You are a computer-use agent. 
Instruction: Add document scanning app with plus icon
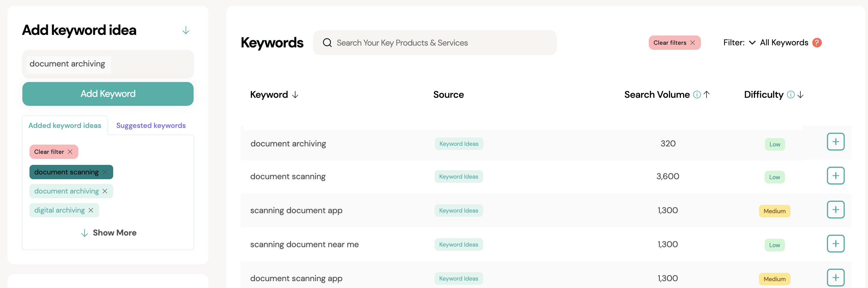tap(835, 278)
